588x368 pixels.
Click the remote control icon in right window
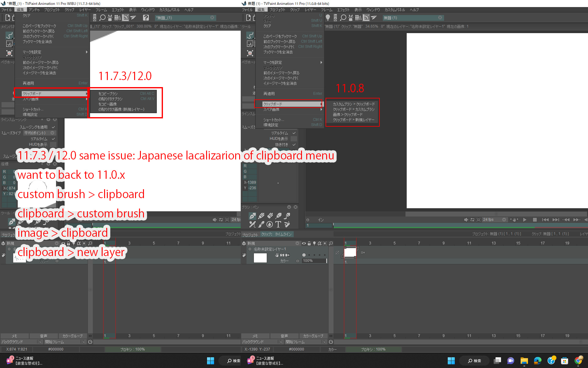pos(335,18)
